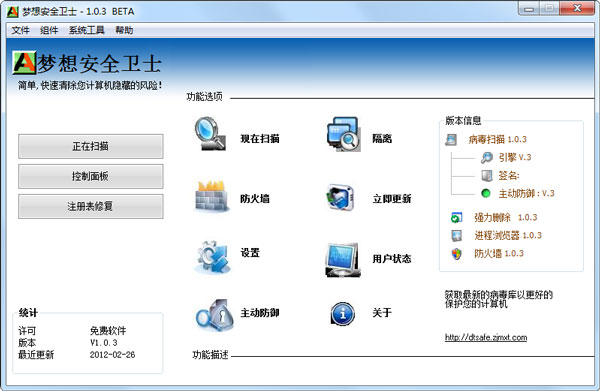Viewport: 600px width, 391px height.
Task: Click the 防火墙 function label
Action: click(x=255, y=199)
